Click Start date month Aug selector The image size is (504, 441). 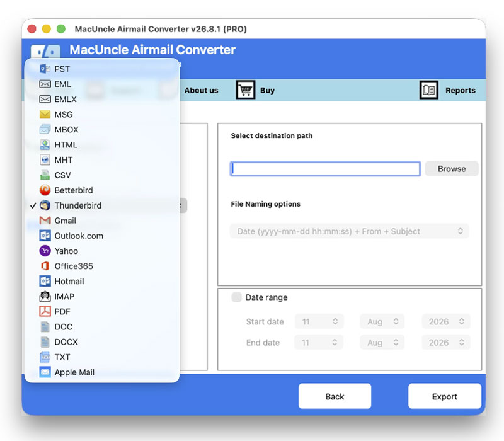pos(382,321)
